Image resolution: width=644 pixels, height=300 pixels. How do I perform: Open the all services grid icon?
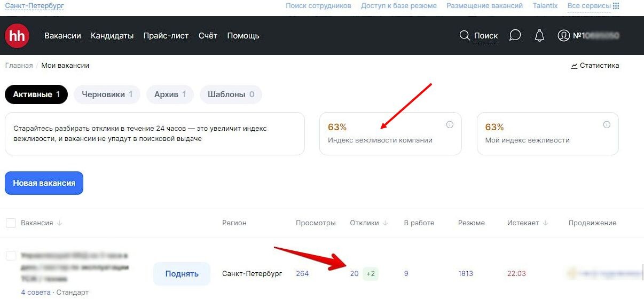[x=616, y=6]
